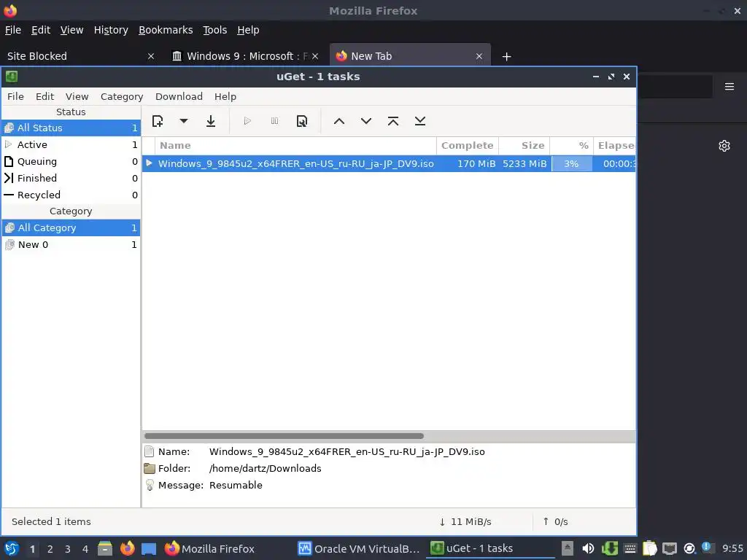Click the green uGet tray icon

click(x=609, y=548)
